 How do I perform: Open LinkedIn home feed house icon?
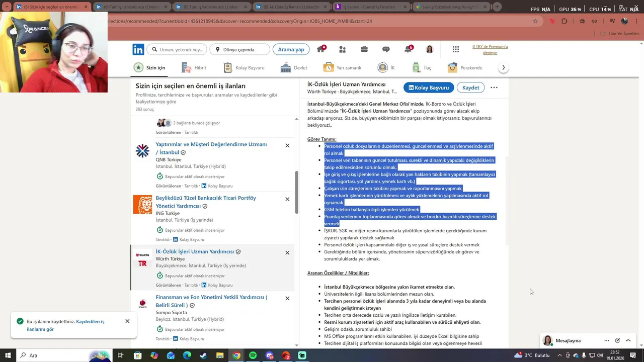(x=320, y=49)
